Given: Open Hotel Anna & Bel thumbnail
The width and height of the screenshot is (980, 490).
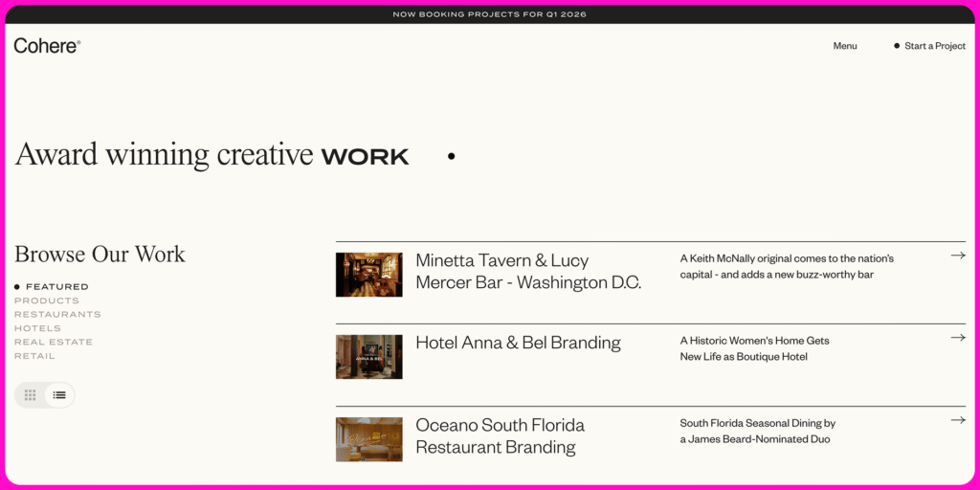Looking at the screenshot, I should point(368,357).
